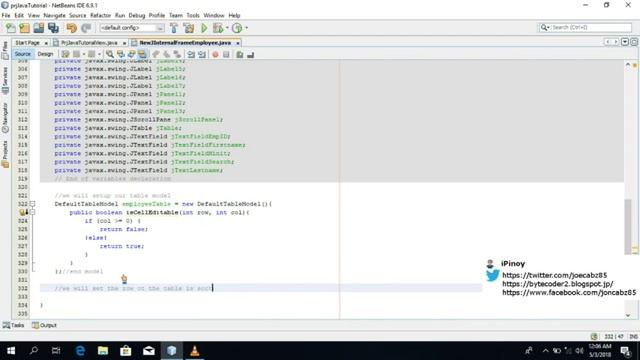
Task: Open the Output panel button
Action: point(44,325)
